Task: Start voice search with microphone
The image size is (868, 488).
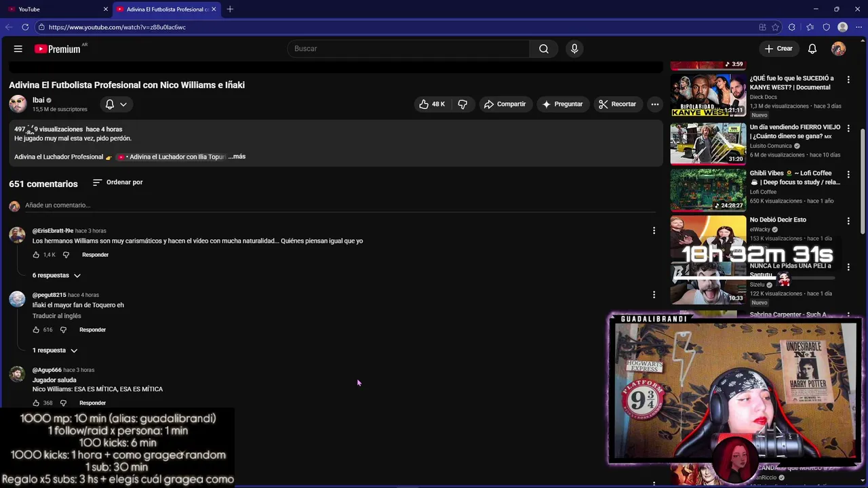Action: pyautogui.click(x=574, y=49)
